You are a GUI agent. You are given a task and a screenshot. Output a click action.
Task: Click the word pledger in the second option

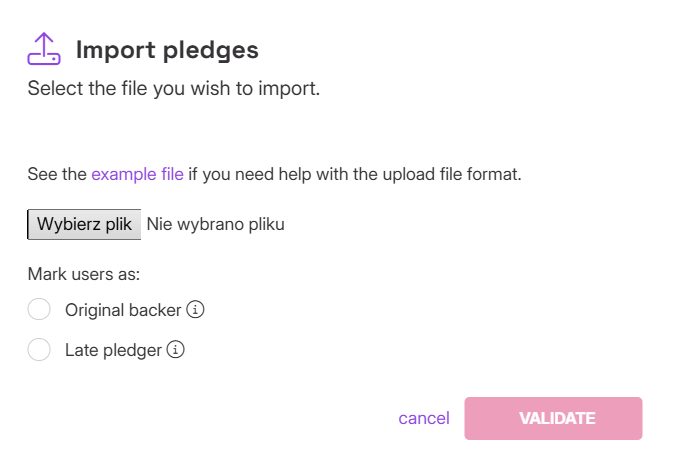pos(132,350)
